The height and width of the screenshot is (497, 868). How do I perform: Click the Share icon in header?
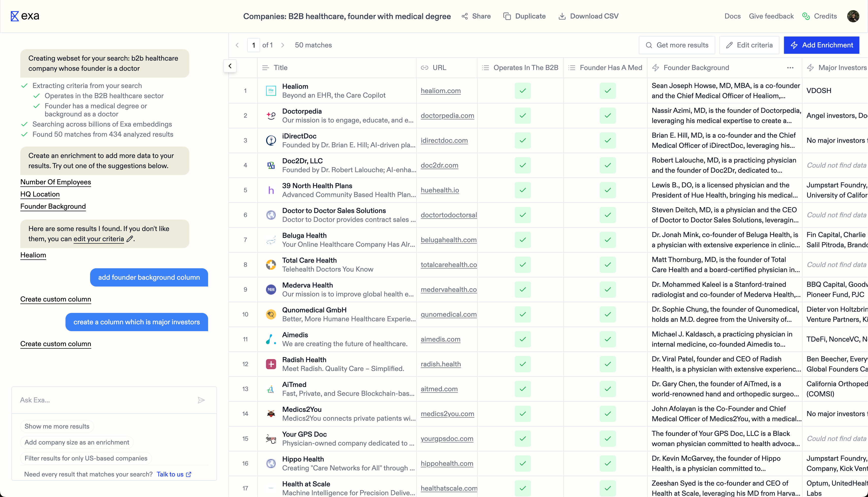tap(464, 16)
